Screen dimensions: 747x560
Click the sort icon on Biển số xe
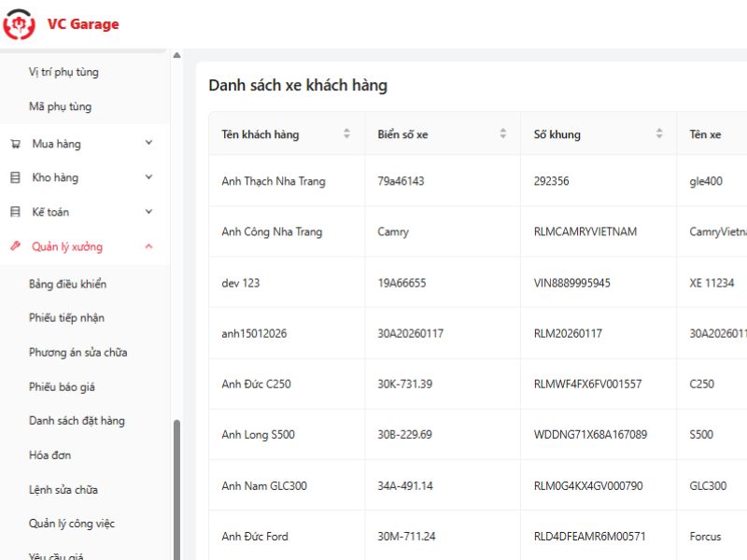(x=502, y=133)
